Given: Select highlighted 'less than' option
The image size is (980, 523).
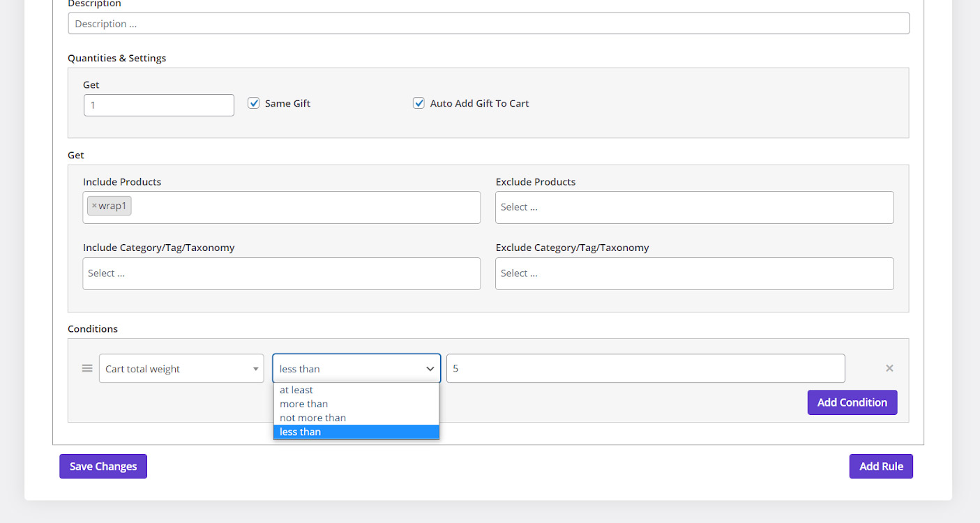Looking at the screenshot, I should (301, 432).
